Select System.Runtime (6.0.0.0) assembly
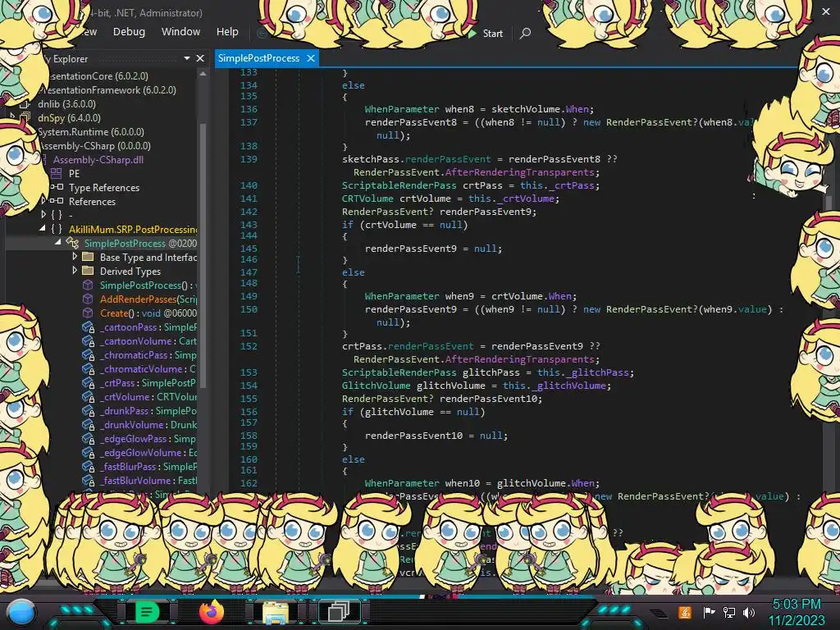Image resolution: width=840 pixels, height=630 pixels. [90, 132]
